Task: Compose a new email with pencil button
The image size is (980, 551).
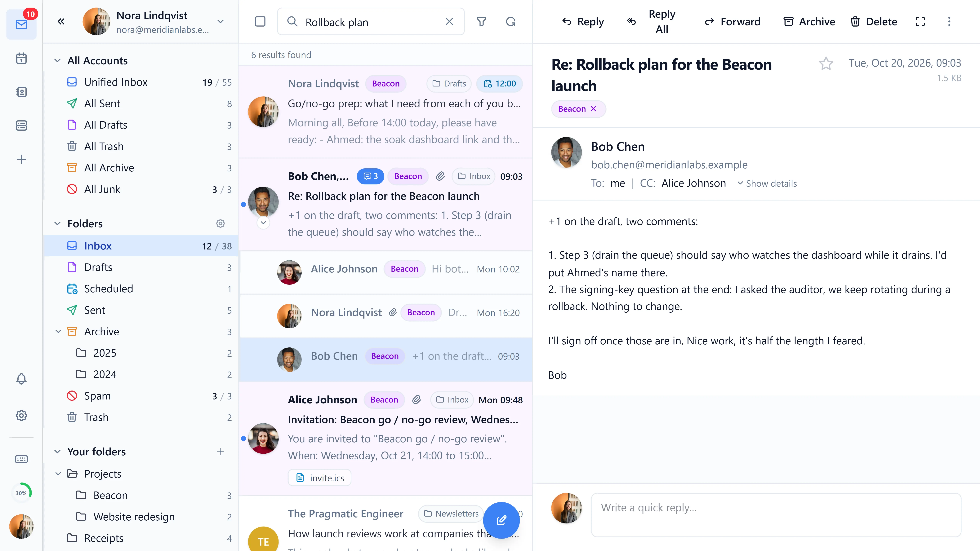Action: (501, 520)
